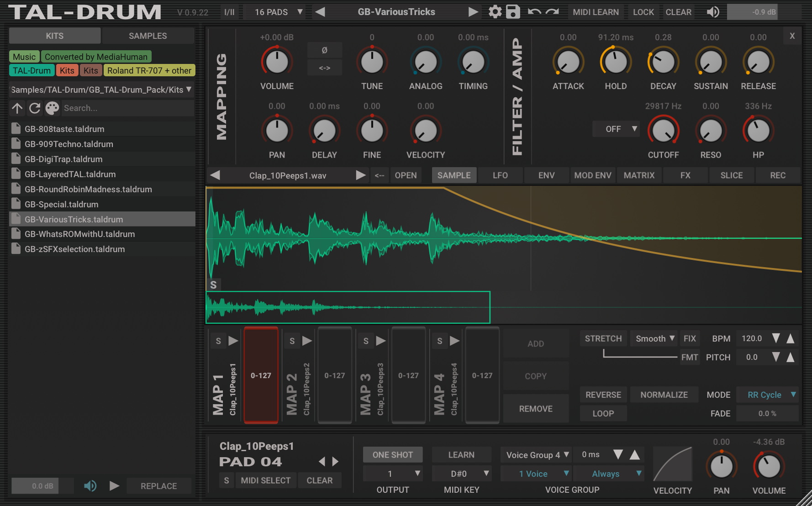Go up one folder level in browser

(x=17, y=108)
